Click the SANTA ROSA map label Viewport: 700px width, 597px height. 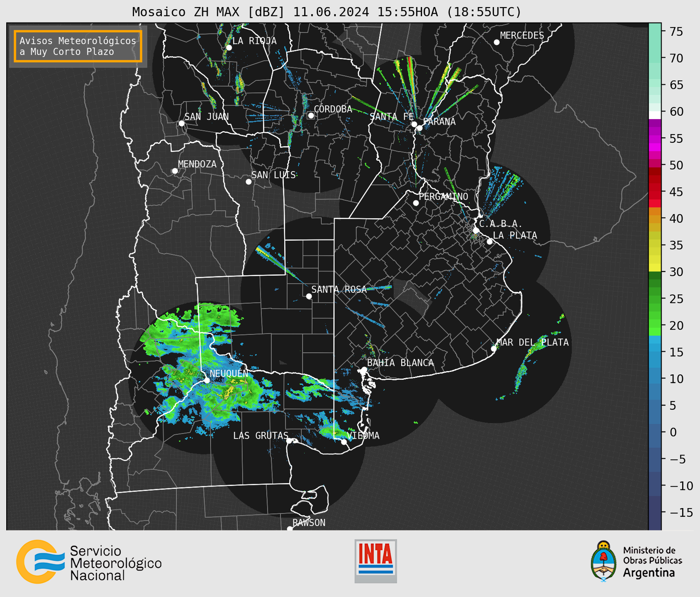point(339,289)
